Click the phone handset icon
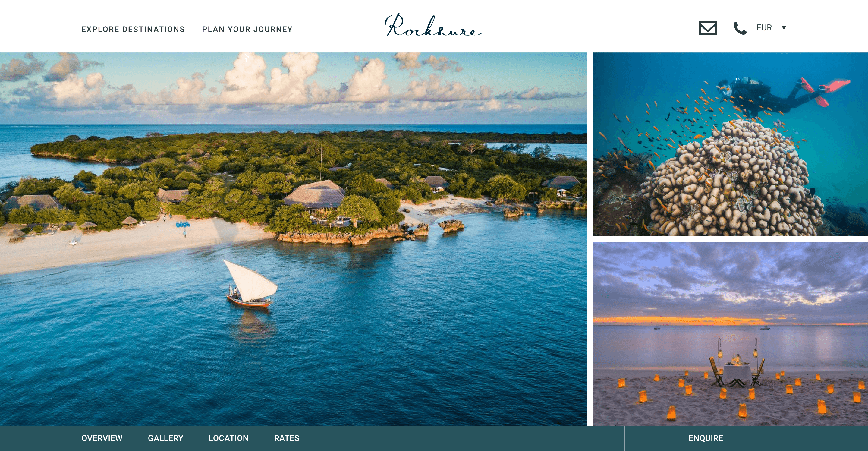This screenshot has height=451, width=868. coord(740,28)
